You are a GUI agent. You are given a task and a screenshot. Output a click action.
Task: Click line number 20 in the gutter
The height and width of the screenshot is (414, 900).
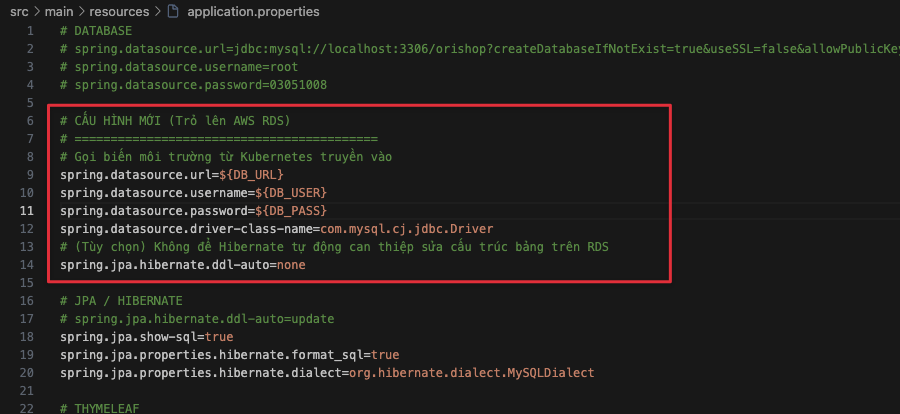27,373
